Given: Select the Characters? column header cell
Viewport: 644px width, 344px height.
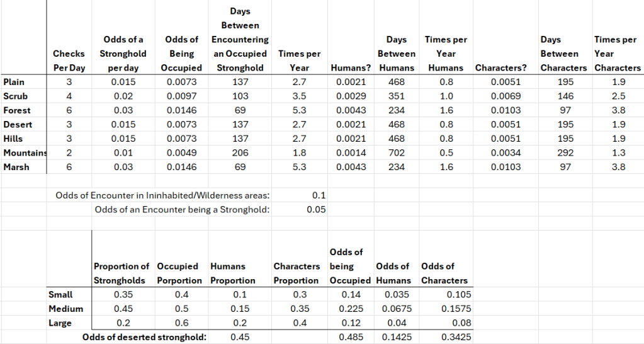Looking at the screenshot, I should point(501,67).
